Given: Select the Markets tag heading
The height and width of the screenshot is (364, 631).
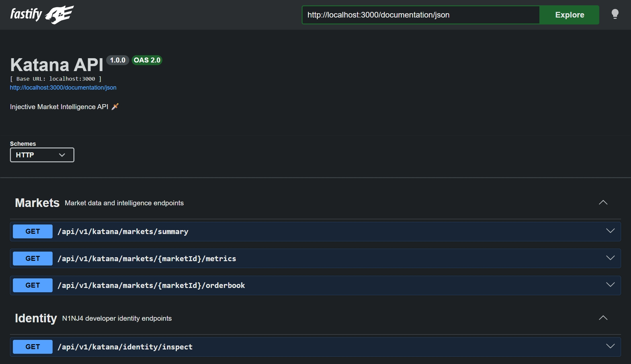Looking at the screenshot, I should point(37,203).
